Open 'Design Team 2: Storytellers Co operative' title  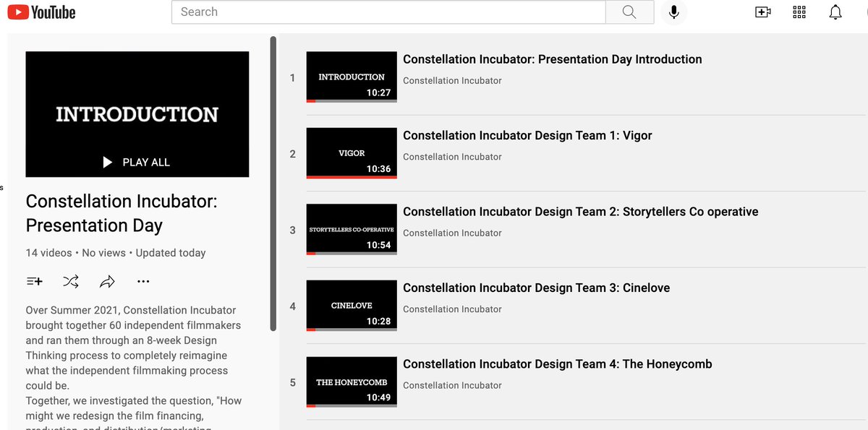tap(581, 212)
